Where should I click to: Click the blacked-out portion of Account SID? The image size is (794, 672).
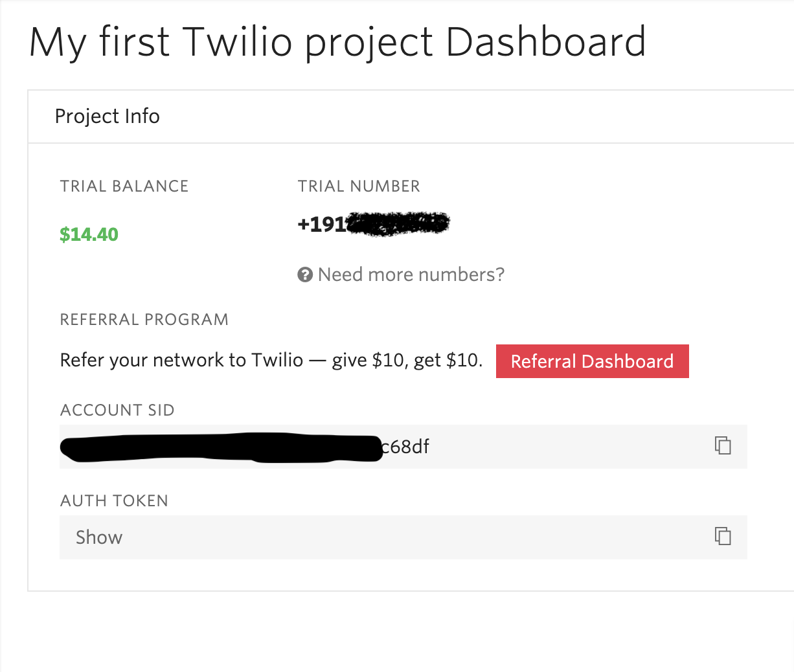point(220,447)
